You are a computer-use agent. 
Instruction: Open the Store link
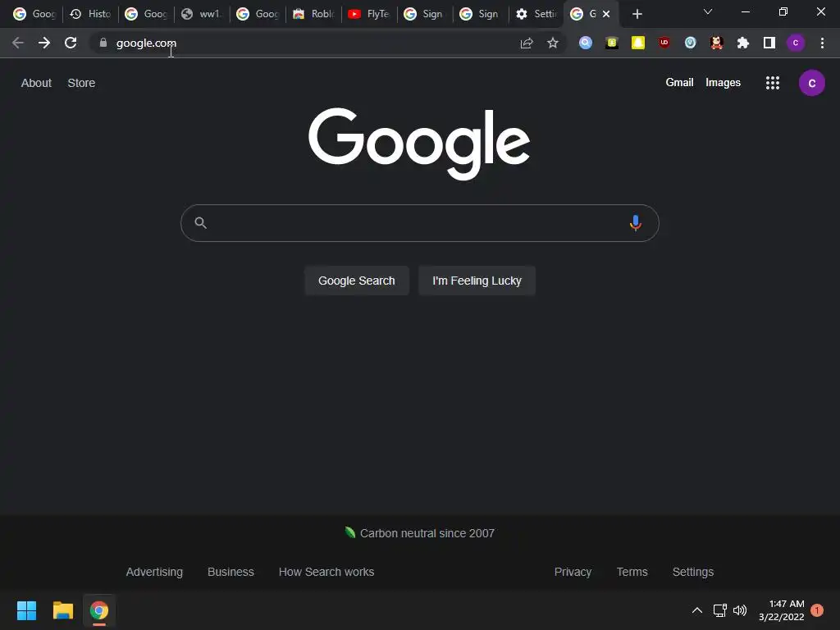(81, 83)
